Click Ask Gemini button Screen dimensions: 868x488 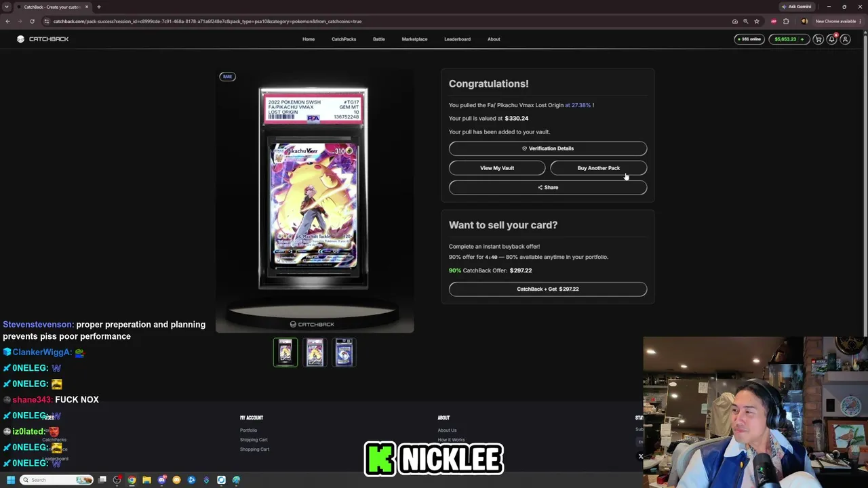796,7
